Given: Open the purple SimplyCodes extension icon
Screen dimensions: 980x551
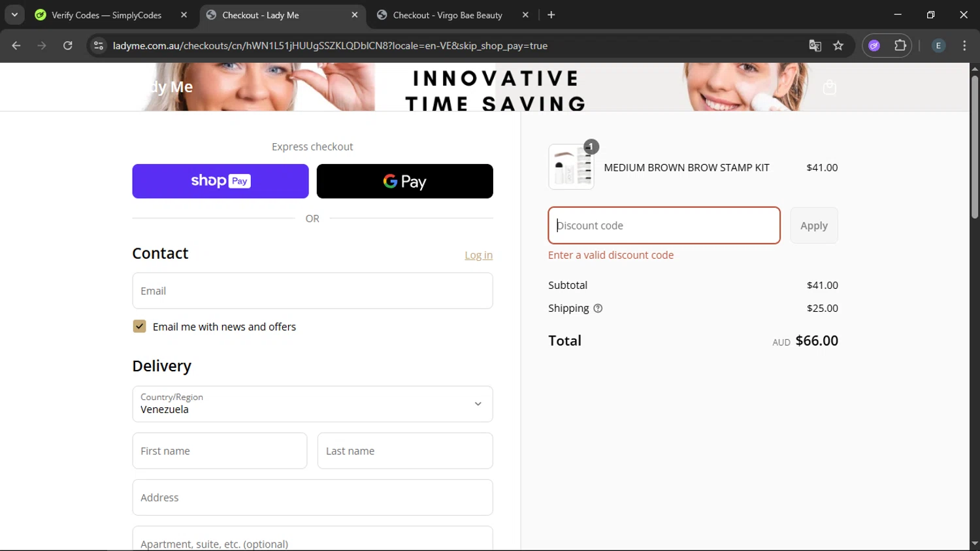Looking at the screenshot, I should pos(874,46).
